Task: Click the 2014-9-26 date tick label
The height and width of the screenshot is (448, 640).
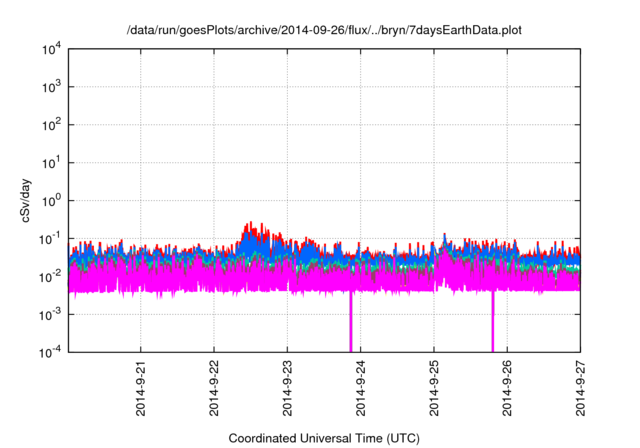Action: coord(507,388)
